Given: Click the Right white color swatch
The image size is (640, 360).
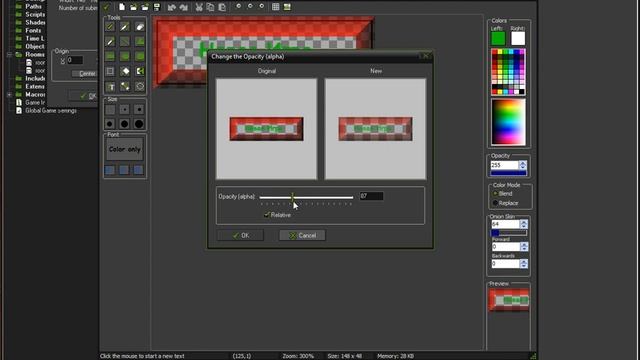Looking at the screenshot, I should click(518, 39).
